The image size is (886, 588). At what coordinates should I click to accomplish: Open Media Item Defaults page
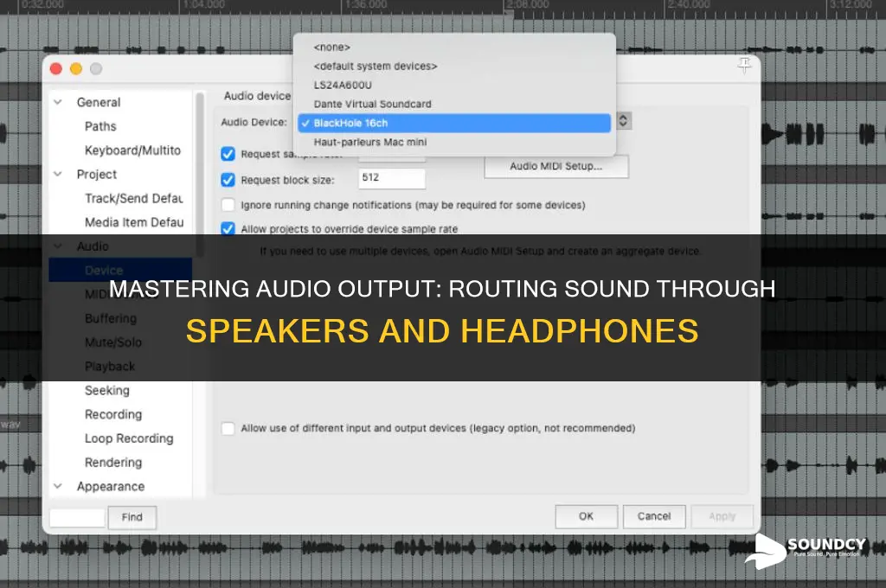(x=134, y=222)
